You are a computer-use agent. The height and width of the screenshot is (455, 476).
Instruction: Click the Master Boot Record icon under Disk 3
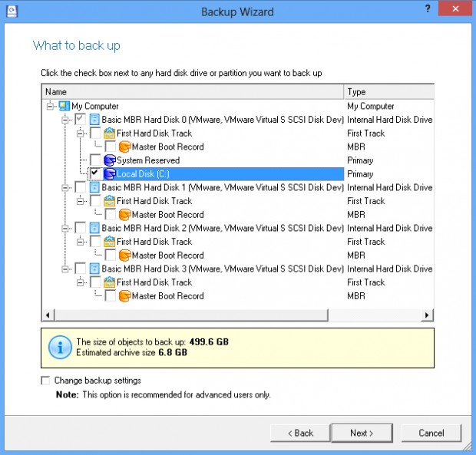tap(124, 295)
